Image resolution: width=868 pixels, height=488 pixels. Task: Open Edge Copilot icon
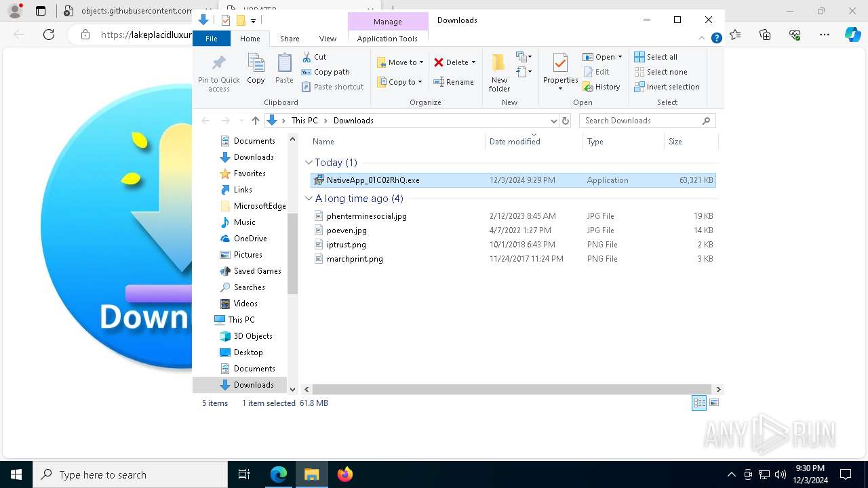click(853, 35)
